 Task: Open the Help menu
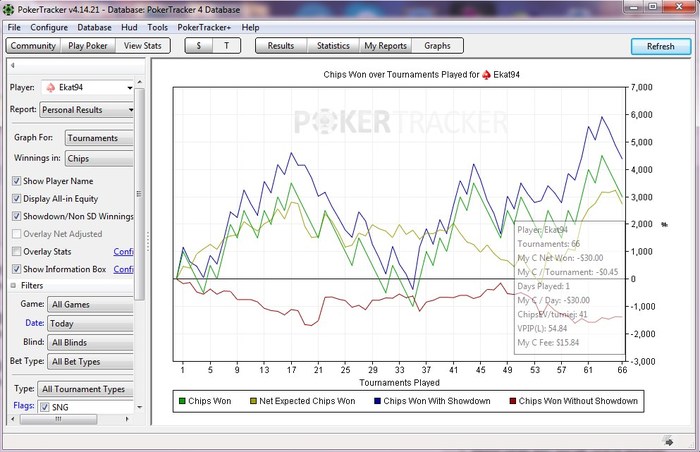point(250,28)
